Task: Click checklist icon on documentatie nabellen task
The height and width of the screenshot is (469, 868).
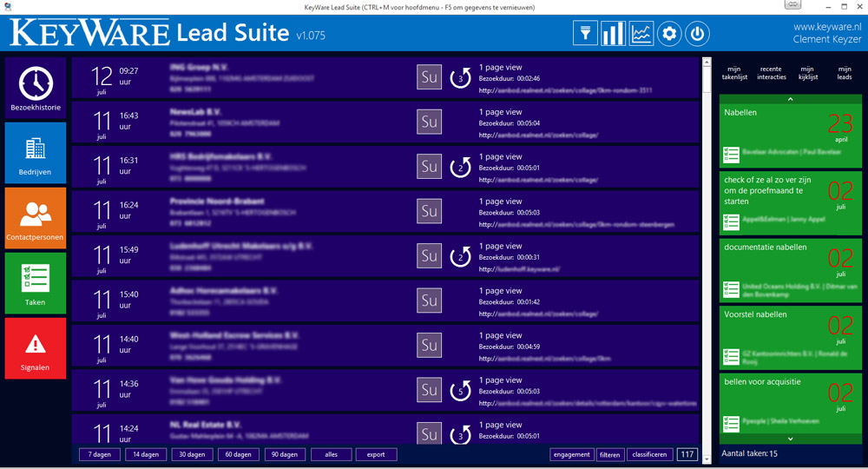Action: coord(731,289)
